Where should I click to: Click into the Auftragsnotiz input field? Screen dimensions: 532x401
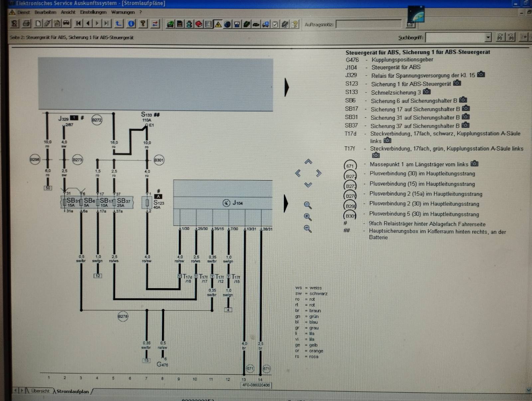pos(368,24)
